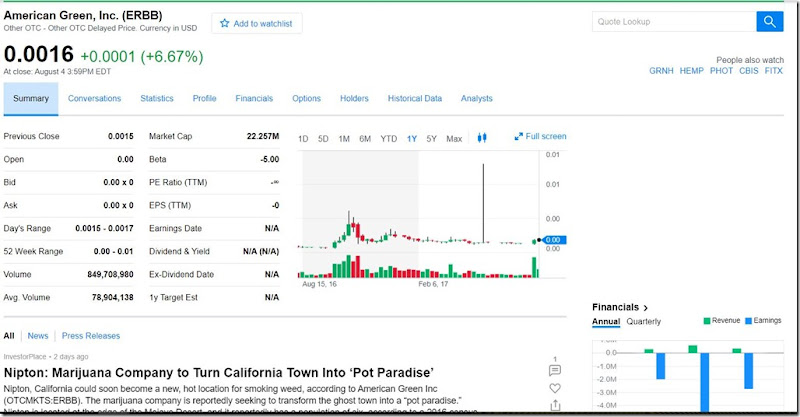800x417 pixels.
Task: Open the CBIS ticker link
Action: click(x=748, y=71)
